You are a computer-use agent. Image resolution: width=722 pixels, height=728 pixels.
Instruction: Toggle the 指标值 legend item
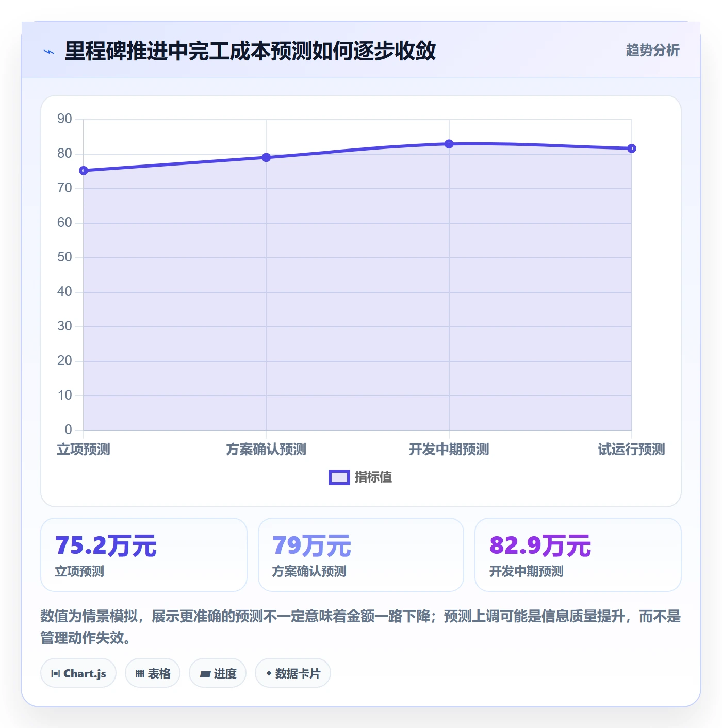click(x=360, y=477)
